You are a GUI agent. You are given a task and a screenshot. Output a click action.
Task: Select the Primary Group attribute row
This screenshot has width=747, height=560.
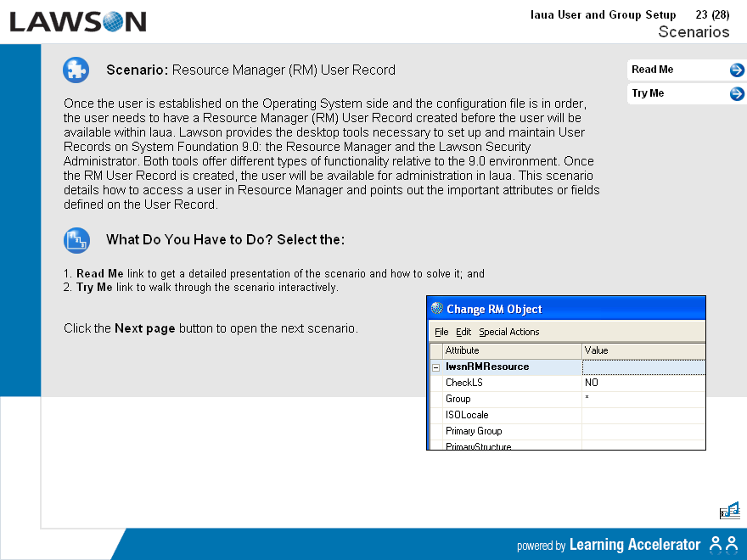coord(567,431)
